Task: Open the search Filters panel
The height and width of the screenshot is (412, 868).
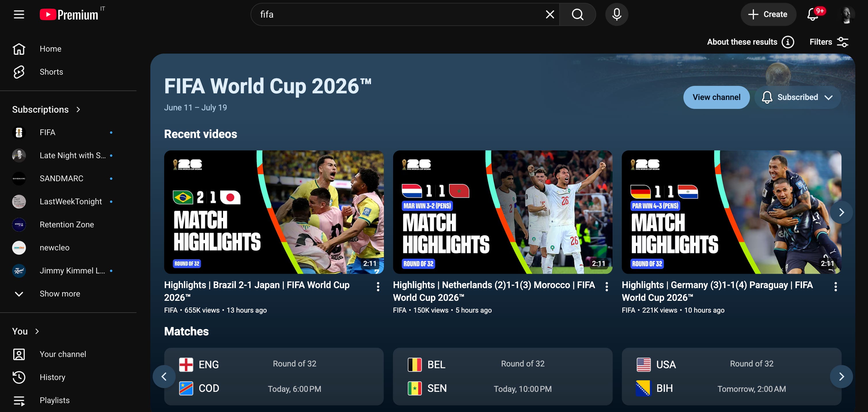Action: (x=829, y=42)
